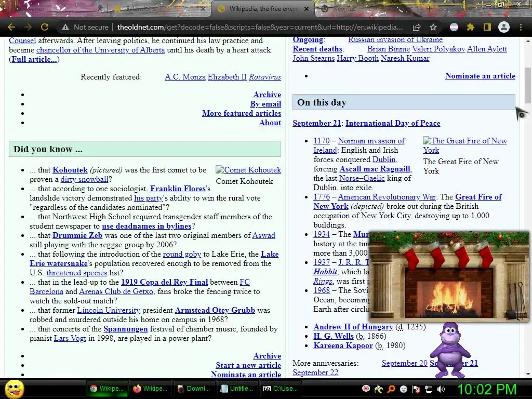Open the Spannungen festival link
This screenshot has height=399, width=532.
(x=126, y=329)
